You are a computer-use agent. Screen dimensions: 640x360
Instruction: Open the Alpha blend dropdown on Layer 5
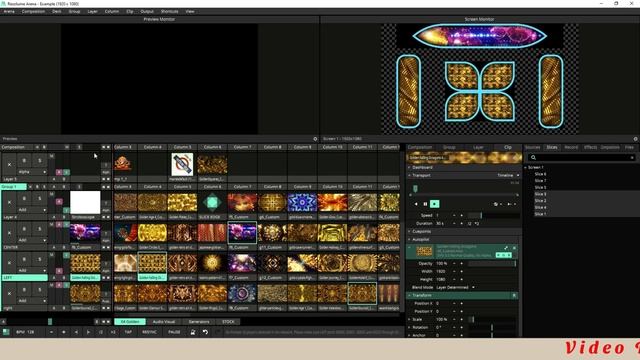pyautogui.click(x=32, y=172)
